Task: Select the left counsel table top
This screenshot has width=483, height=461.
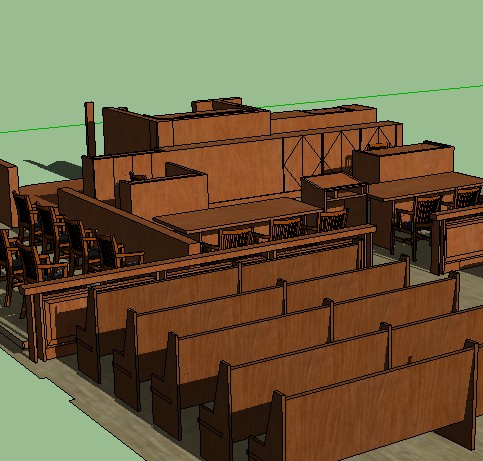Action: pyautogui.click(x=238, y=213)
